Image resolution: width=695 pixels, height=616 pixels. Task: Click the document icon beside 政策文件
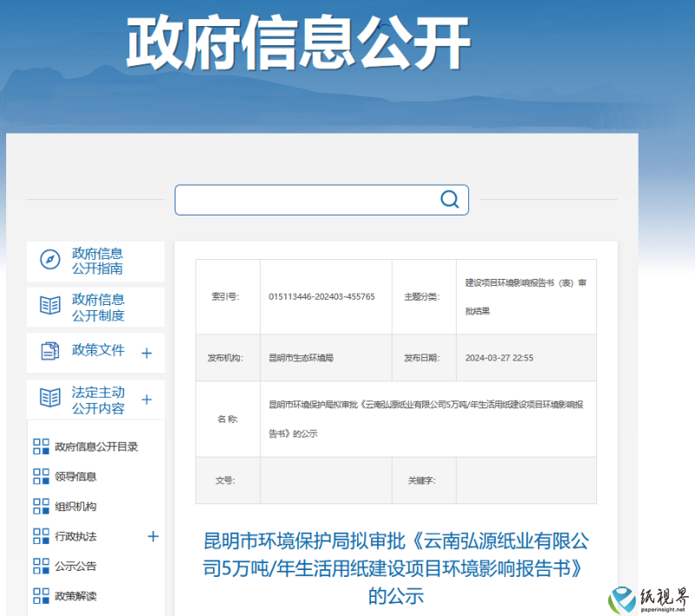point(50,351)
